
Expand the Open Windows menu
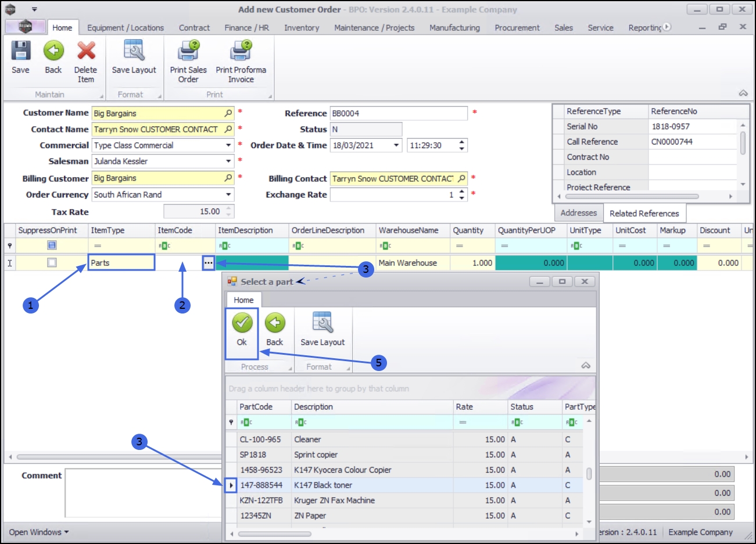pos(39,532)
